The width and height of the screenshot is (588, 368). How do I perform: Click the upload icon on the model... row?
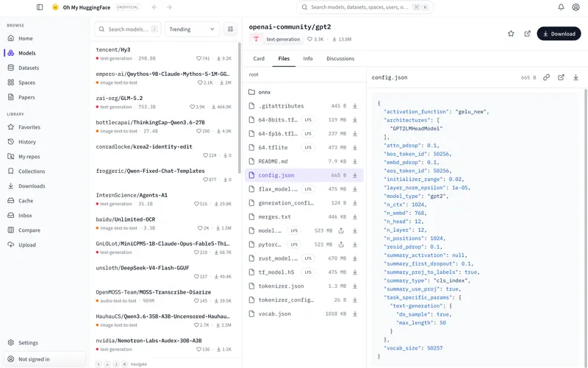[x=341, y=230]
